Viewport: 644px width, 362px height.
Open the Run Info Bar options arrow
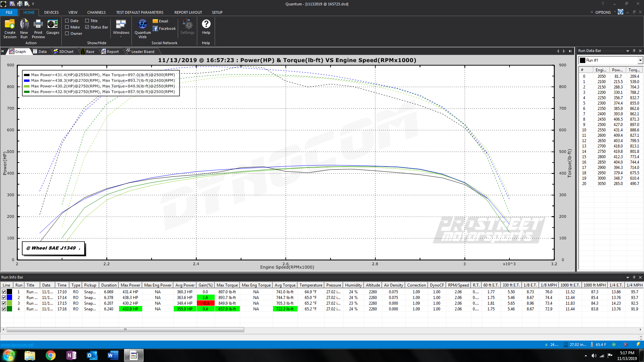pos(628,278)
